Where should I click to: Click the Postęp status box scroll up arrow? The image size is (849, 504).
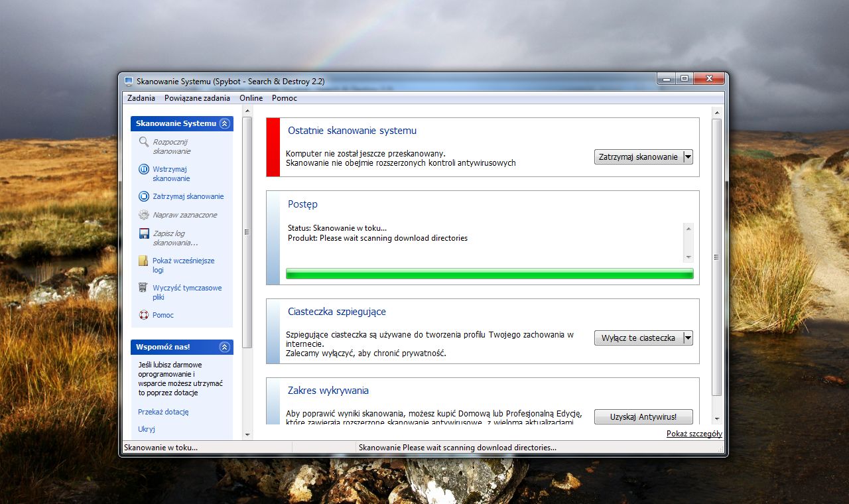tap(688, 229)
